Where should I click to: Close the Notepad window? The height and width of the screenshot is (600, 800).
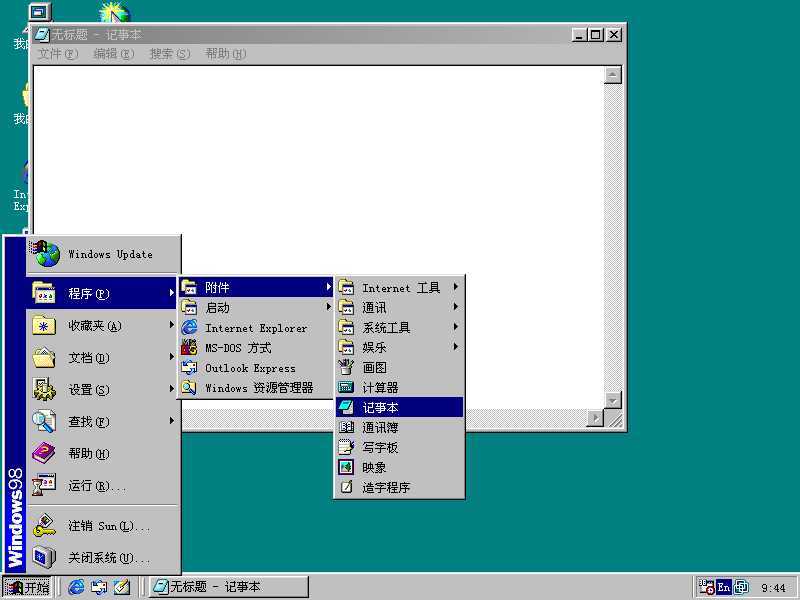614,35
